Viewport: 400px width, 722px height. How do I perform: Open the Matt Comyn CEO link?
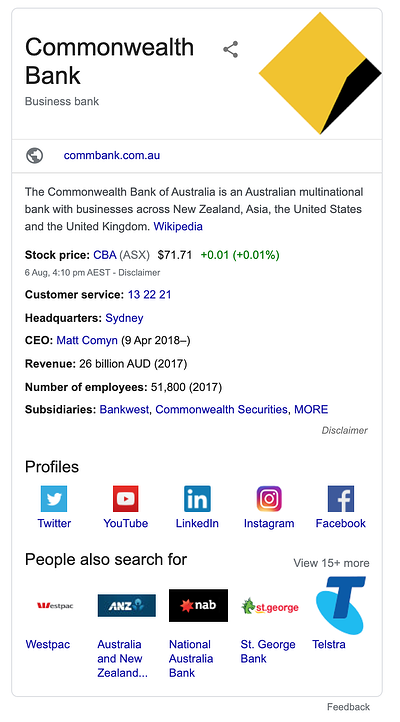pyautogui.click(x=87, y=341)
